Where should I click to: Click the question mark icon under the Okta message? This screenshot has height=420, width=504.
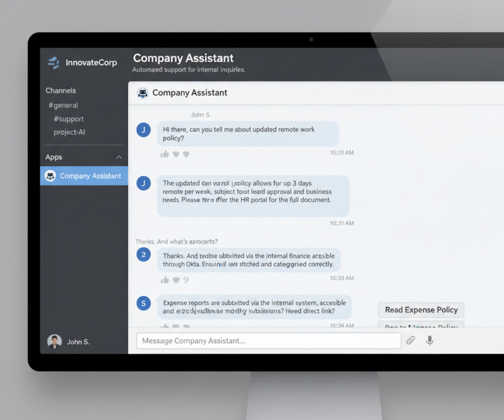coord(186,280)
